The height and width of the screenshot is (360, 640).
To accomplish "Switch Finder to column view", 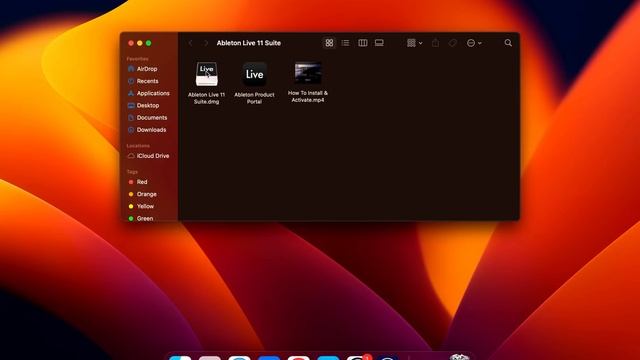I will (x=362, y=43).
